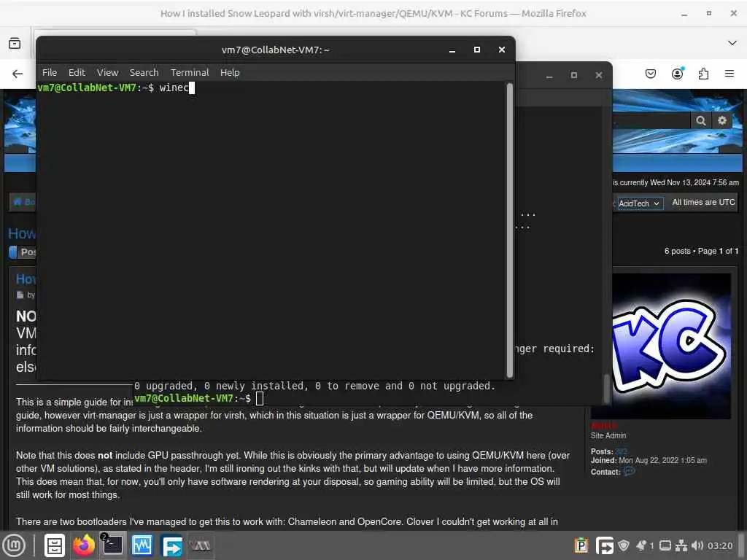Open the Firefox hamburger application menu
747x560 pixels.
pyautogui.click(x=729, y=74)
